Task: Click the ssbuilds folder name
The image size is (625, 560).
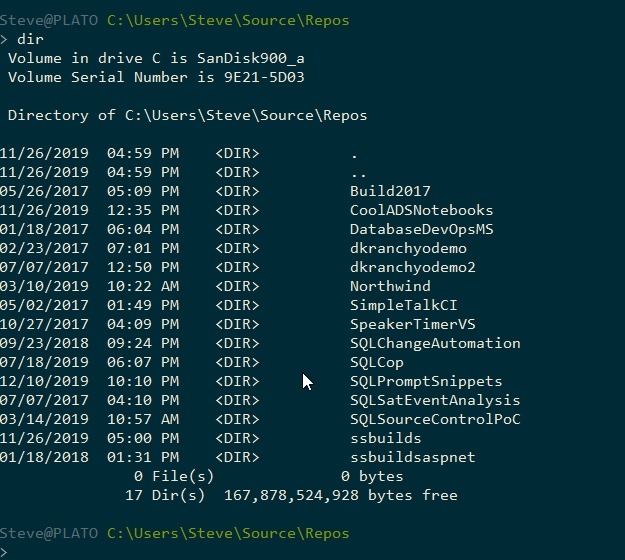Action: click(386, 438)
